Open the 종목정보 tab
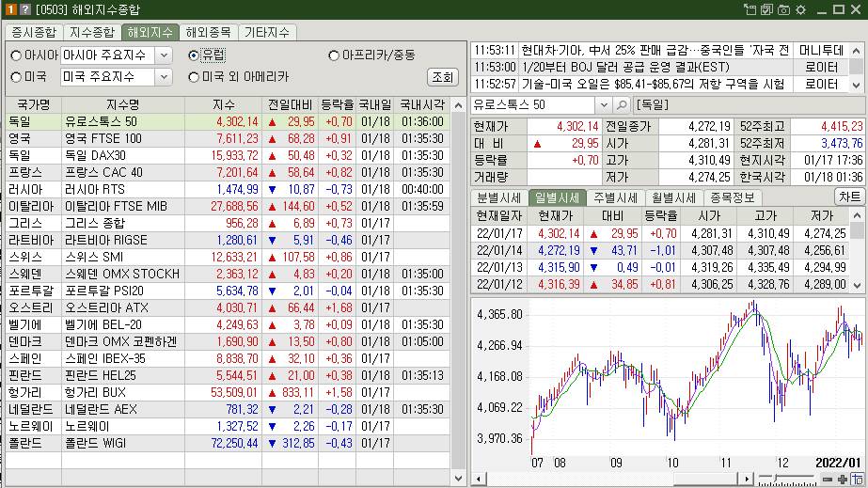This screenshot has width=868, height=488. pos(732,197)
